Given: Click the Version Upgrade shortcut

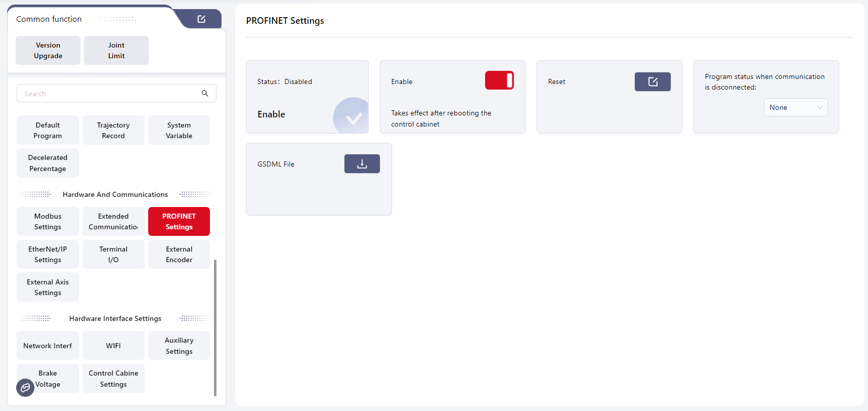Looking at the screenshot, I should (x=48, y=51).
